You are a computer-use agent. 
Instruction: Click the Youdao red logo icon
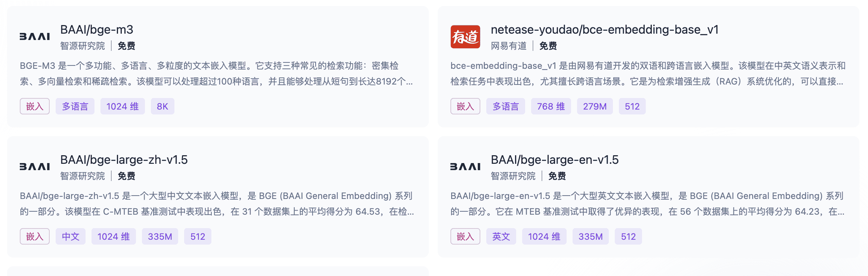(465, 37)
